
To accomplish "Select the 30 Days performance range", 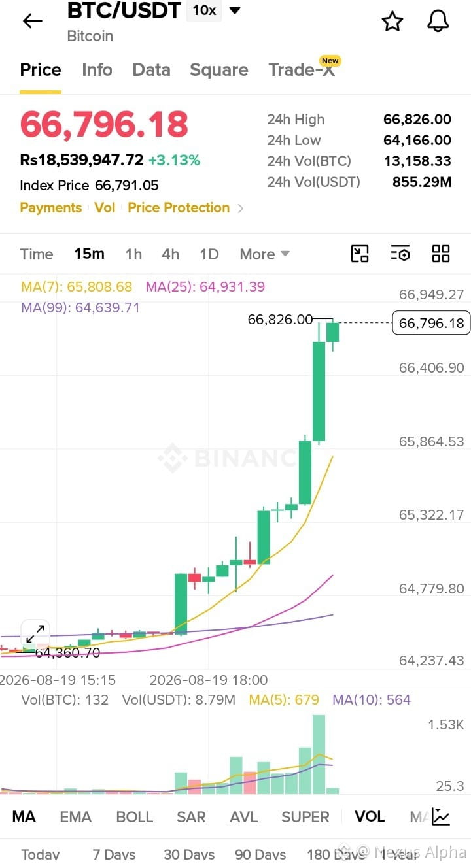I will coord(189,854).
